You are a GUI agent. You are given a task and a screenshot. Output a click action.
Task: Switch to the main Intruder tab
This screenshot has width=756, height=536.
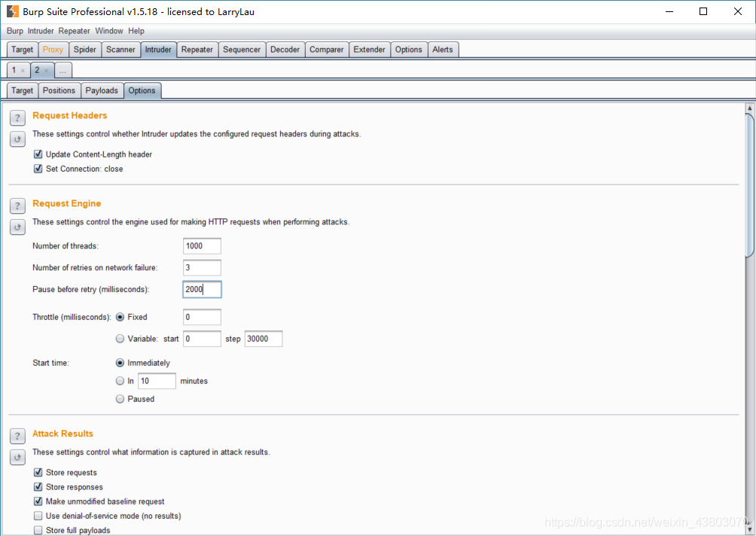pos(158,50)
